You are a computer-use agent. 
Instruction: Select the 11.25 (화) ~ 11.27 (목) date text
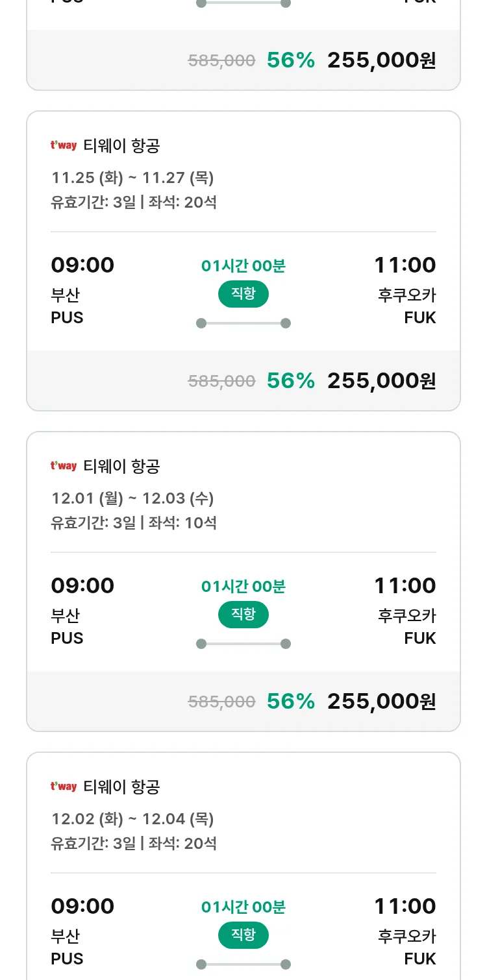tap(132, 177)
